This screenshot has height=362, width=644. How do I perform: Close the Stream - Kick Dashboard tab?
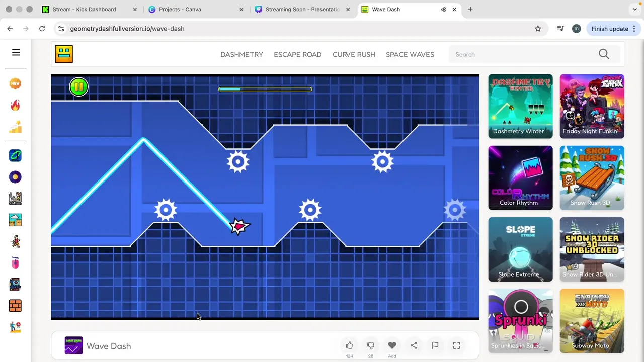coord(135,9)
